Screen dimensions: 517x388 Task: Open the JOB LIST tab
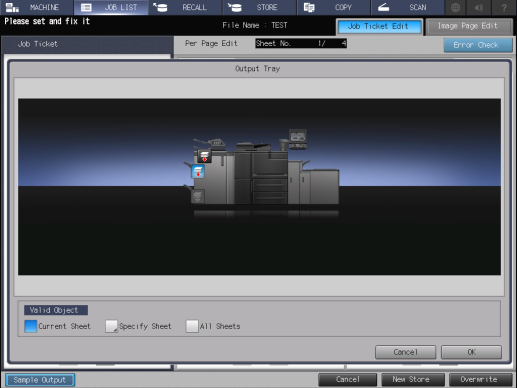point(111,7)
